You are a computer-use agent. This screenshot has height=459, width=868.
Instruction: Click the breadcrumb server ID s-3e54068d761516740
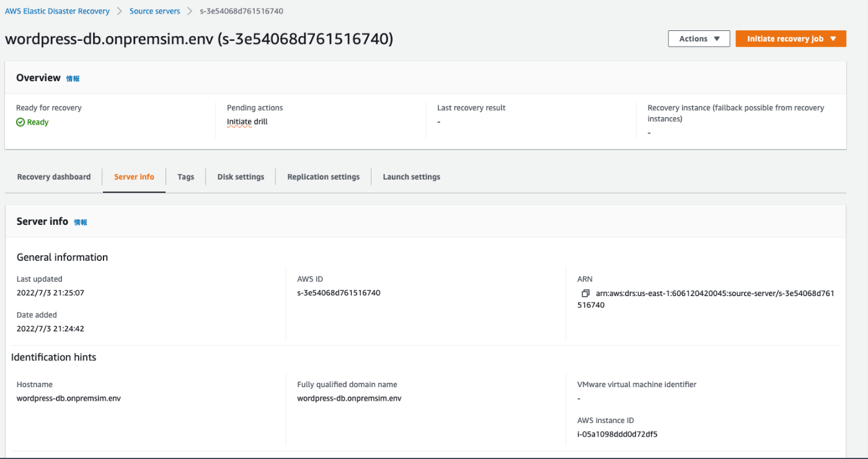pos(241,11)
